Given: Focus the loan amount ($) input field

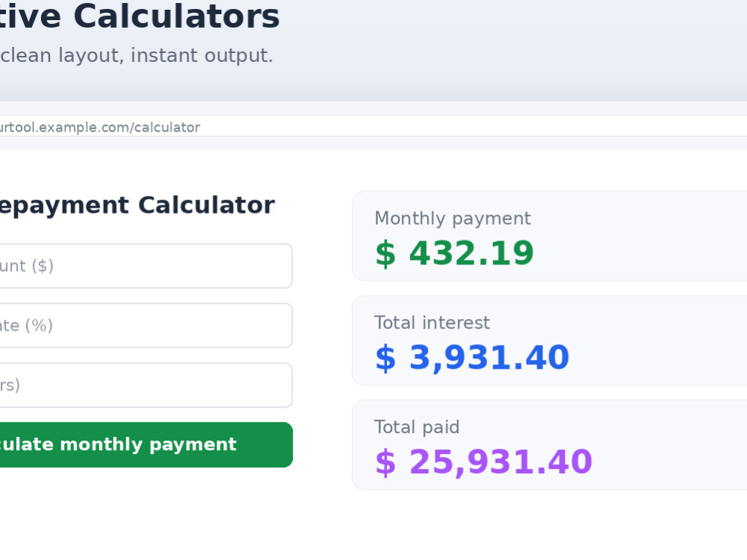Looking at the screenshot, I should (146, 266).
